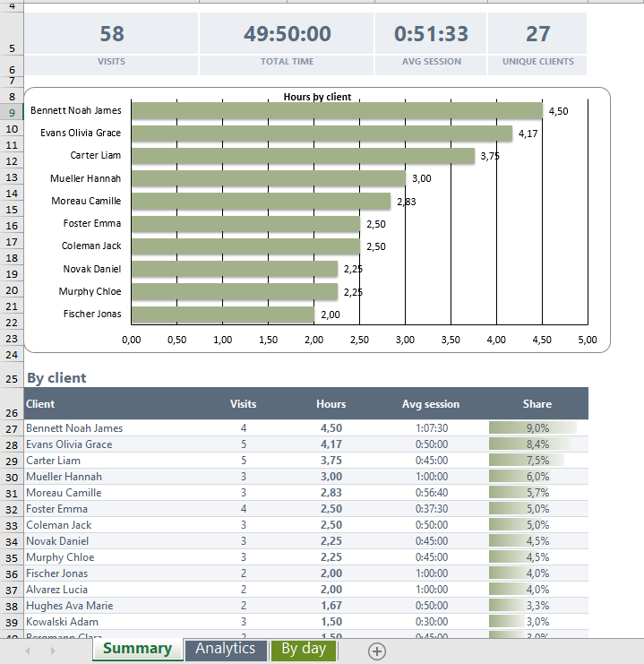
Task: Select the Carter Liam chart bar
Action: 303,155
